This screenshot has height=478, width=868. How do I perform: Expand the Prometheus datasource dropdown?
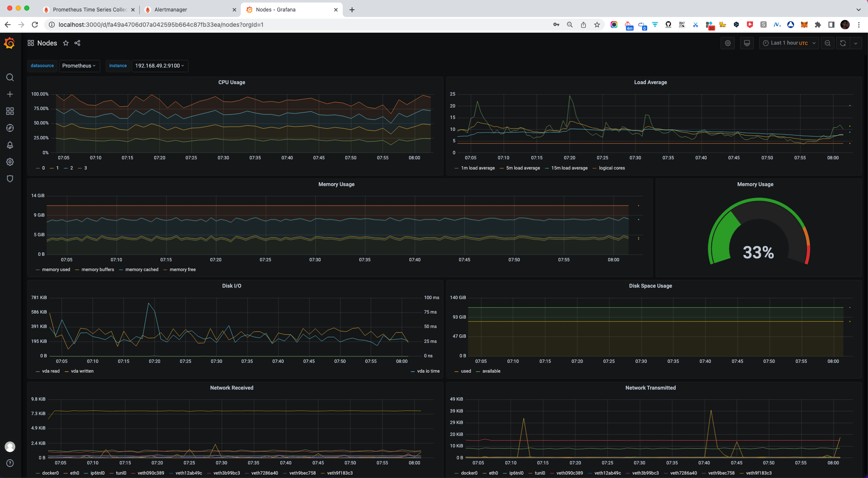point(79,66)
